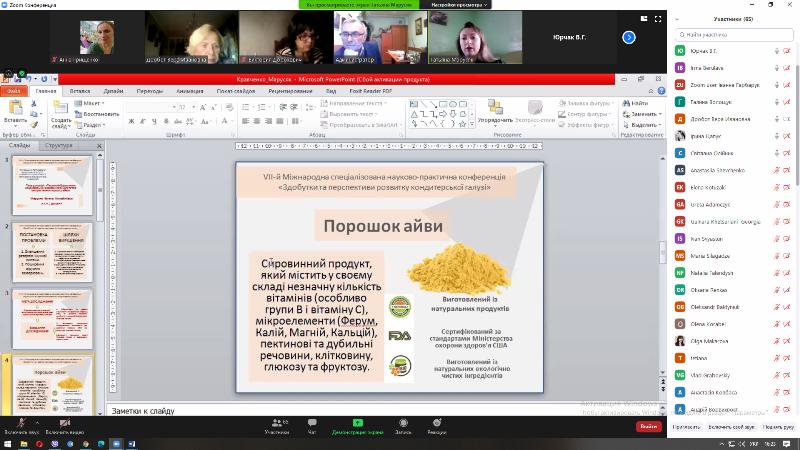
Task: Show next video thumbnails with blue arrow
Action: [629, 37]
